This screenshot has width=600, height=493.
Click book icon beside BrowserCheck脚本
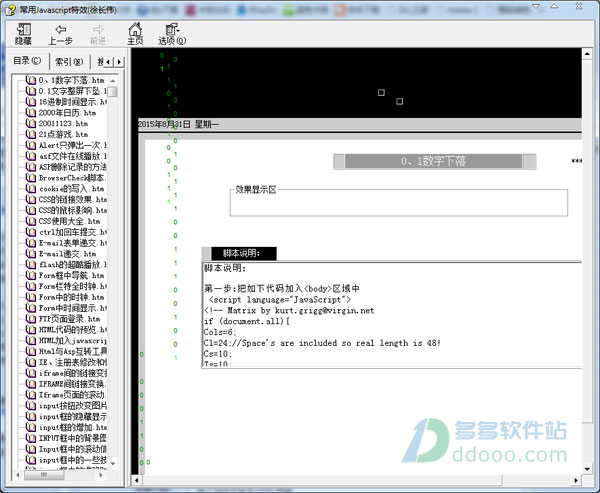[31, 178]
